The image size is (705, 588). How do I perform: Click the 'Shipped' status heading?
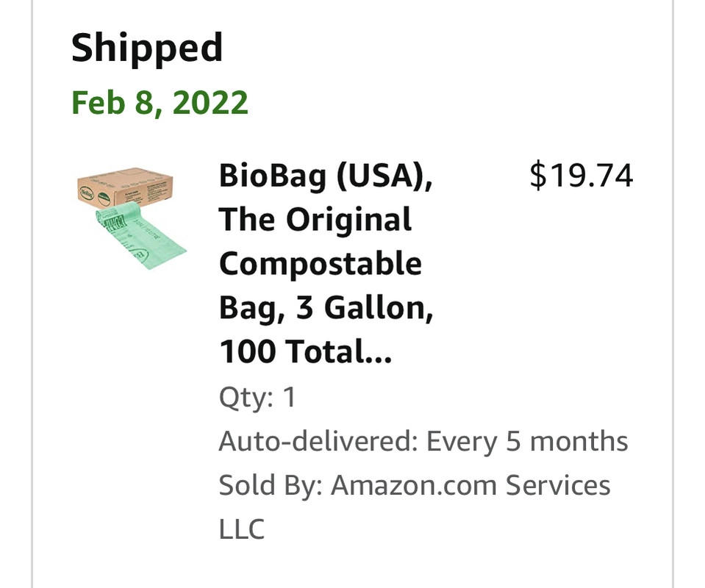click(147, 49)
